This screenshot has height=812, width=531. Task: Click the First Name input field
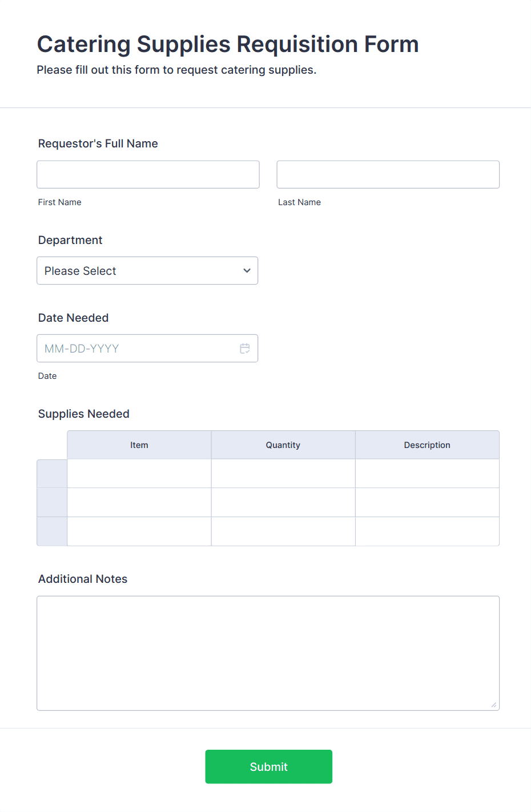(x=148, y=174)
